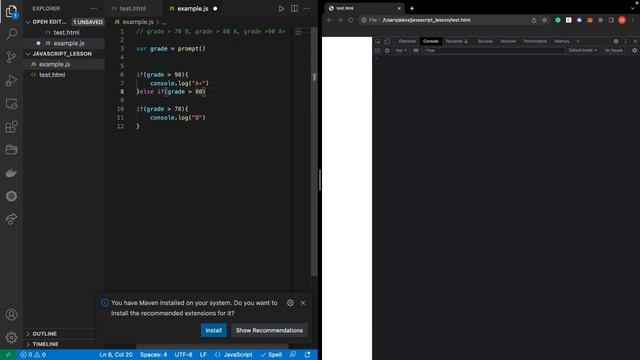Open the Project Manager folder icon
Viewport: 640px width, 360px height.
(x=11, y=150)
